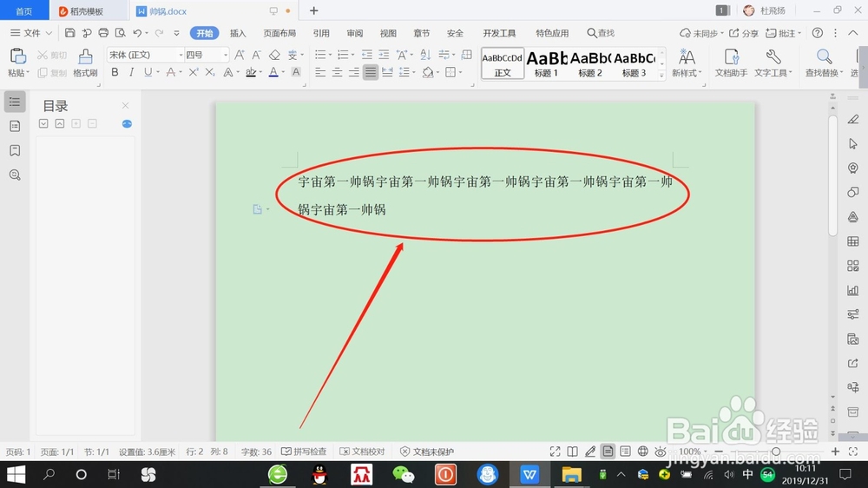Open search panel in left sidebar
868x488 pixels.
tap(15, 175)
